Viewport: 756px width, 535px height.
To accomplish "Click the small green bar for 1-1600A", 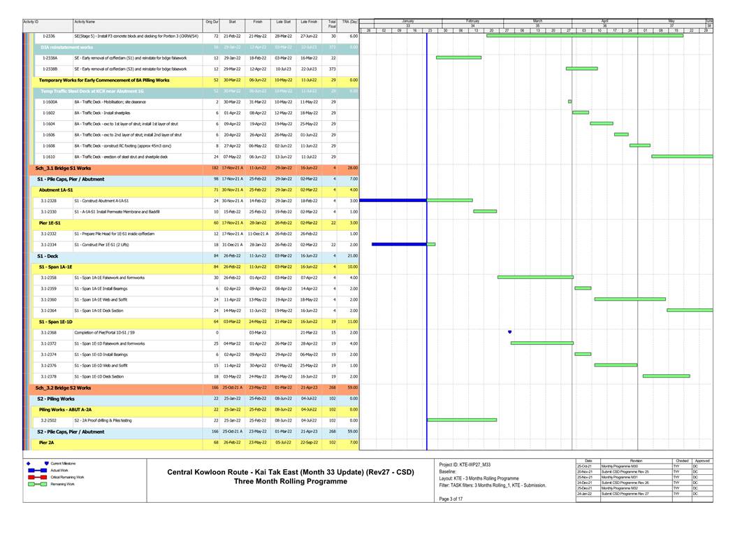I will click(569, 101).
